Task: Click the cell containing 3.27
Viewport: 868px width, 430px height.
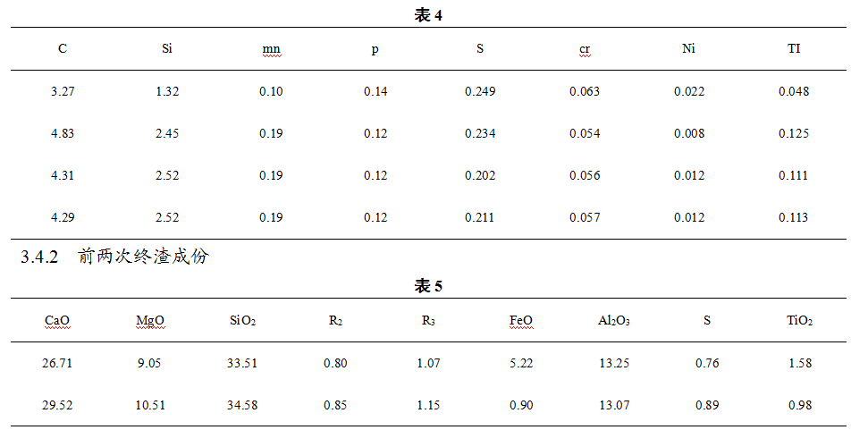Action: (x=63, y=91)
